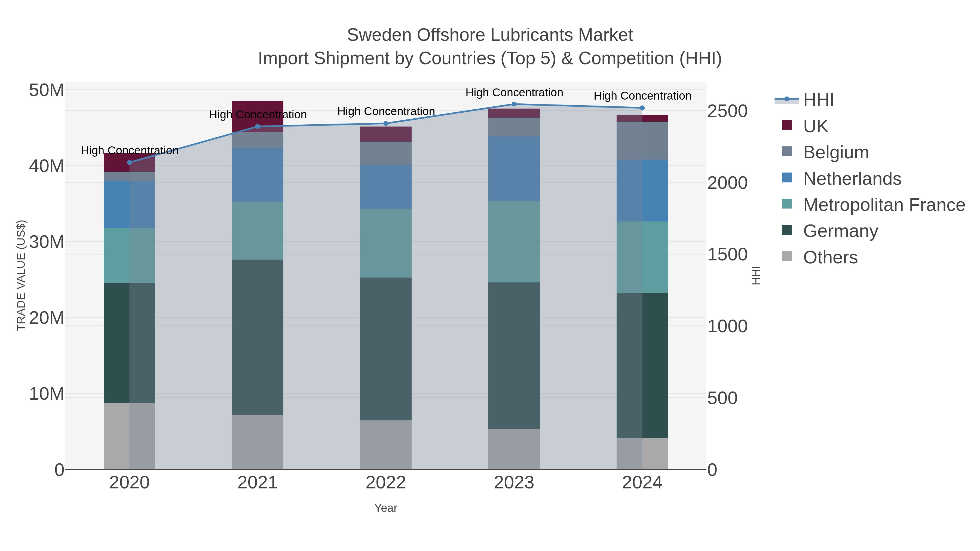
Task: Click the 500 right axis tick label
Action: [722, 398]
